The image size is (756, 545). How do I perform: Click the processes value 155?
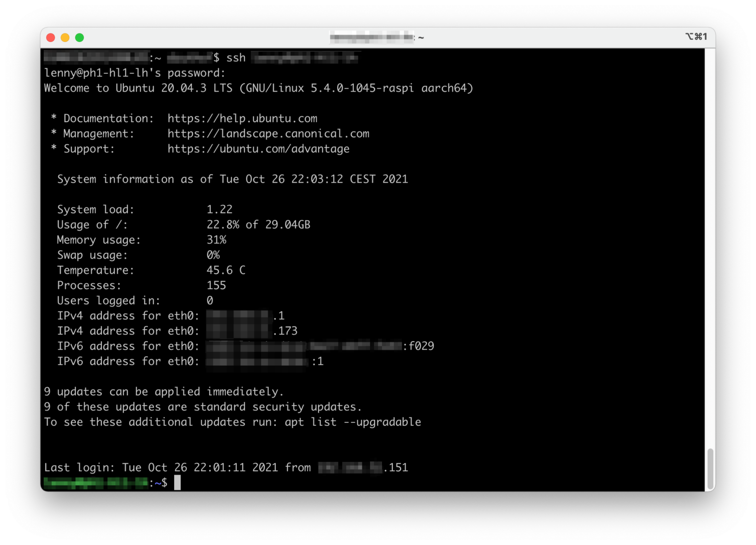click(x=216, y=286)
